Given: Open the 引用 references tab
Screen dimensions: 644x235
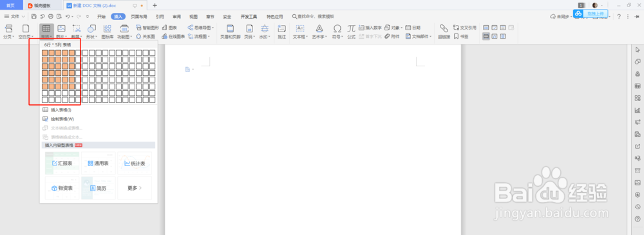Looking at the screenshot, I should point(160,17).
